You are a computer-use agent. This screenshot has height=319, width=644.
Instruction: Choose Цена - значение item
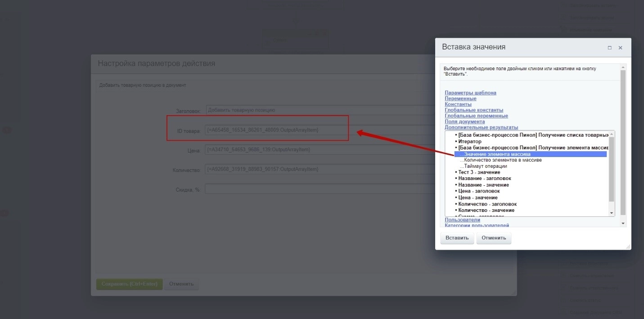coord(477,198)
